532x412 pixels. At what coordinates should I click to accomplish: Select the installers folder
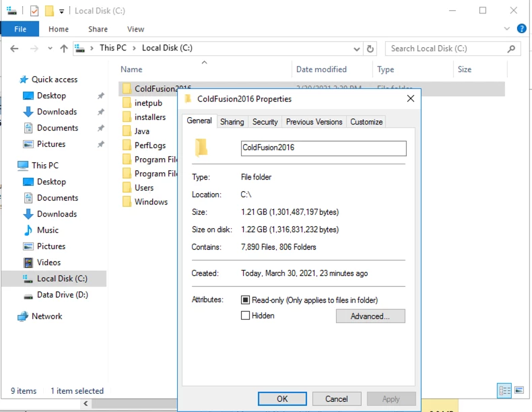[150, 117]
